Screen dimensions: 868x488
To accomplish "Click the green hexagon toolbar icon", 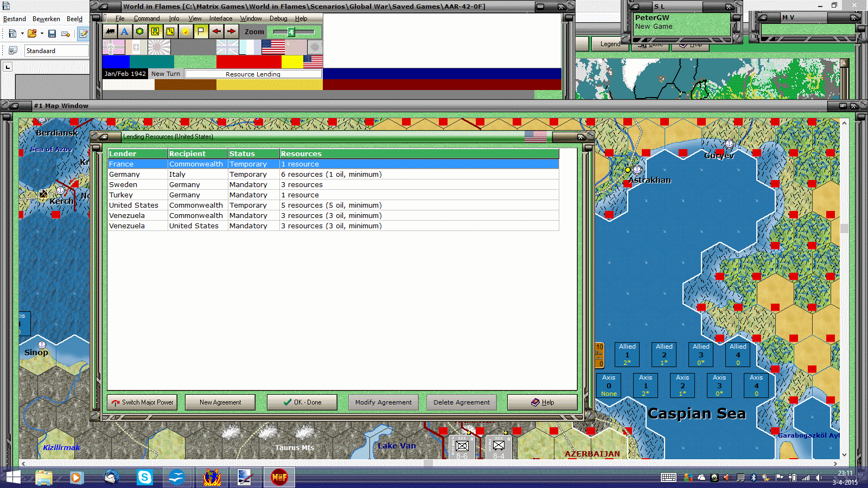I will 140,31.
